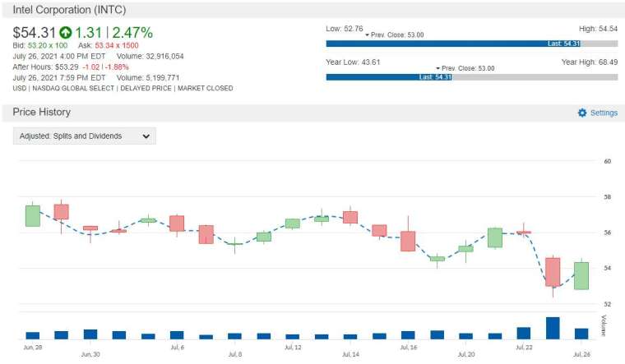The image size is (625, 364).
Task: Click the day range Last: 54.31 bar
Action: pos(453,44)
